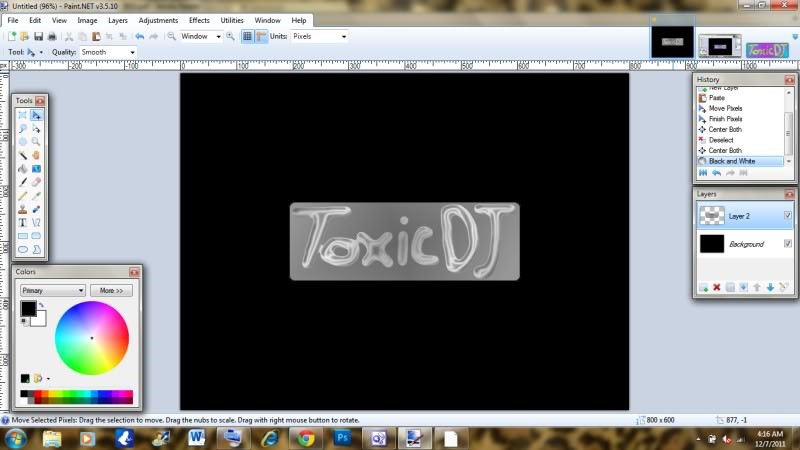800x450 pixels.
Task: Select the Rectangle Select tool
Action: (x=22, y=115)
